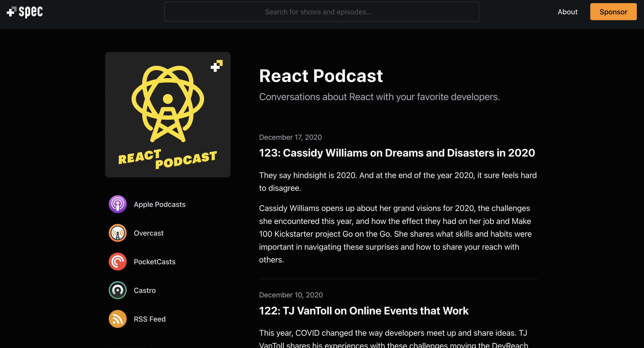Screen dimensions: 644x348
Task: Click the Spec logo in header
Action: click(24, 12)
